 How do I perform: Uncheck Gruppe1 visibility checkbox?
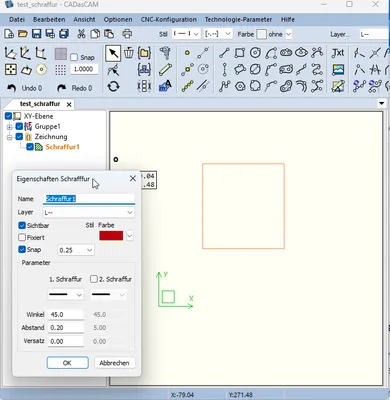pyautogui.click(x=19, y=126)
